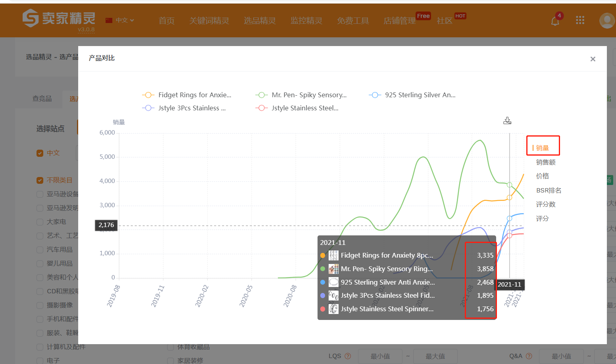Open the notification bell icon
The height and width of the screenshot is (364, 616).
[x=555, y=21]
